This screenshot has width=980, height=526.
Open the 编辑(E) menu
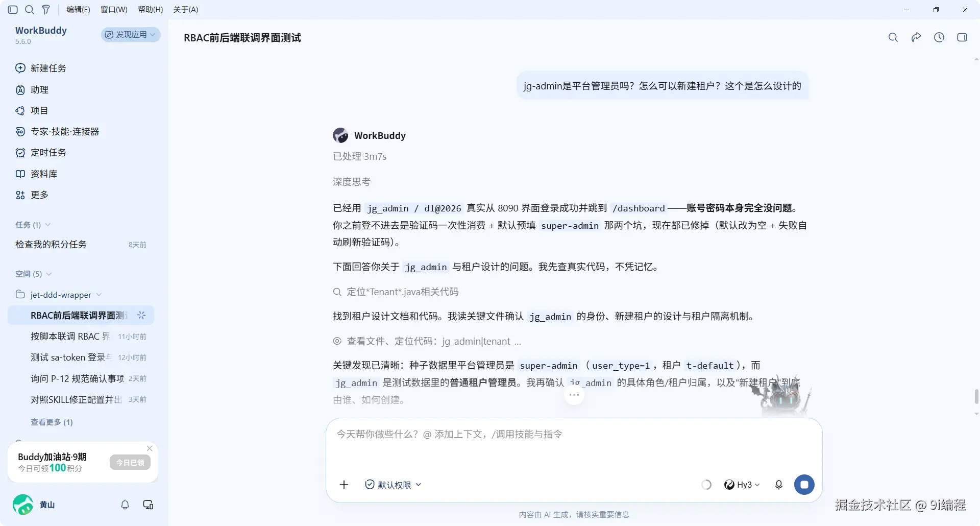[78, 10]
